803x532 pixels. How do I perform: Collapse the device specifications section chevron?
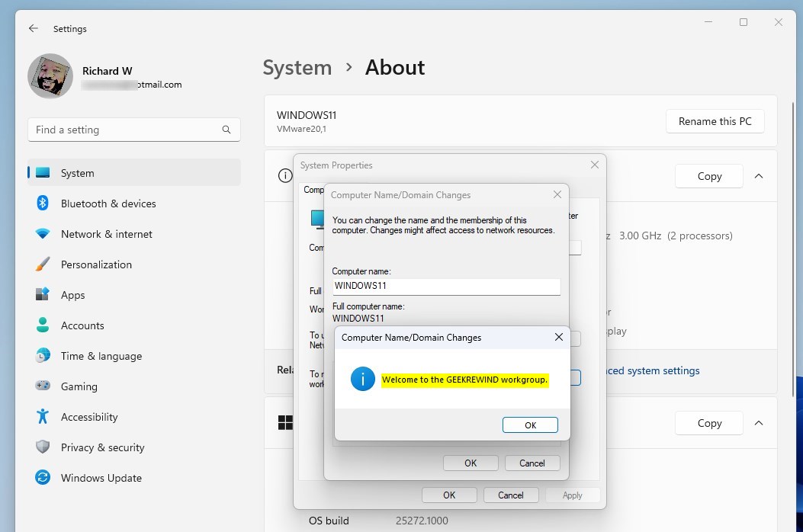point(758,176)
